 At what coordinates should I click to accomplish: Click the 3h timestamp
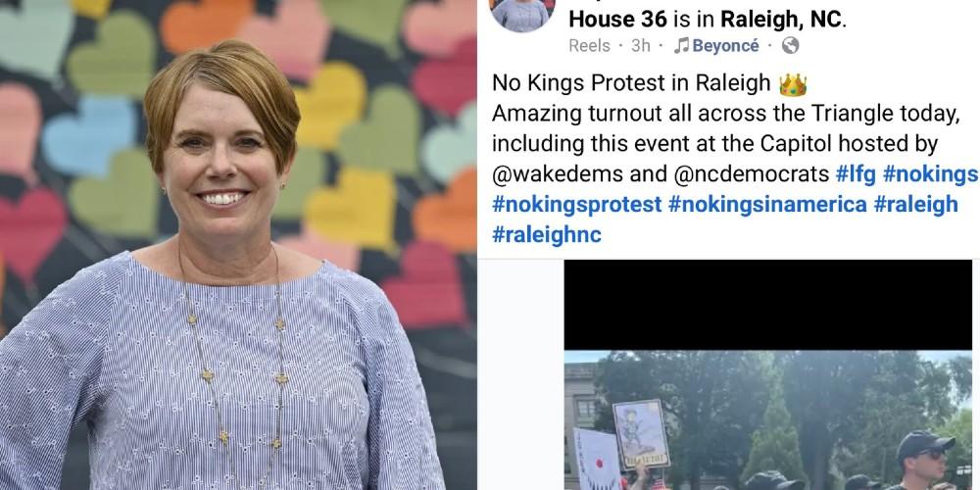point(641,46)
